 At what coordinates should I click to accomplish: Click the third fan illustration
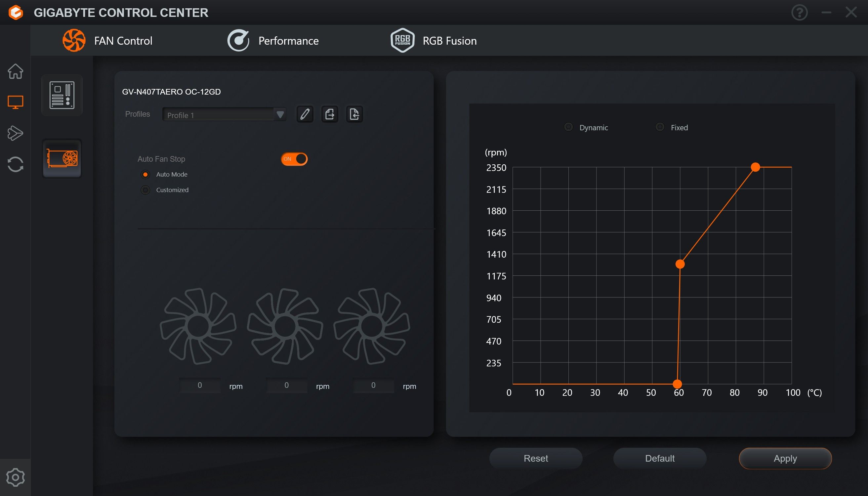point(372,326)
